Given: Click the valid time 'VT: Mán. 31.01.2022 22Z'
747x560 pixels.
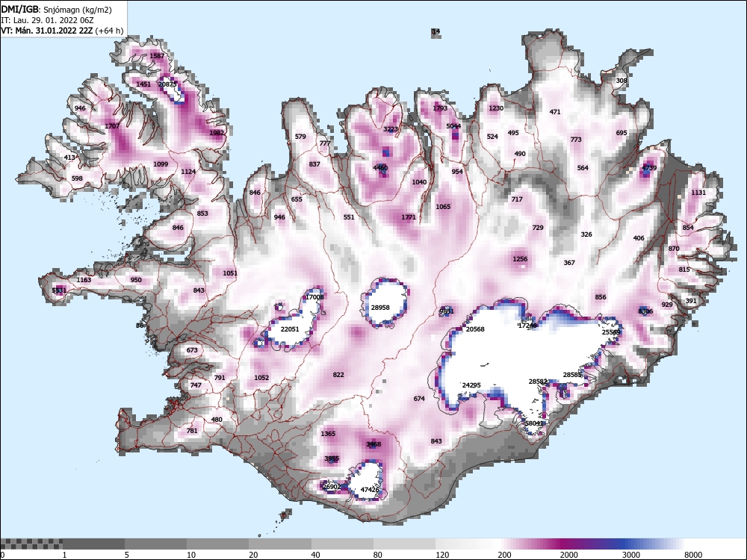Looking at the screenshot, I should tap(47, 31).
